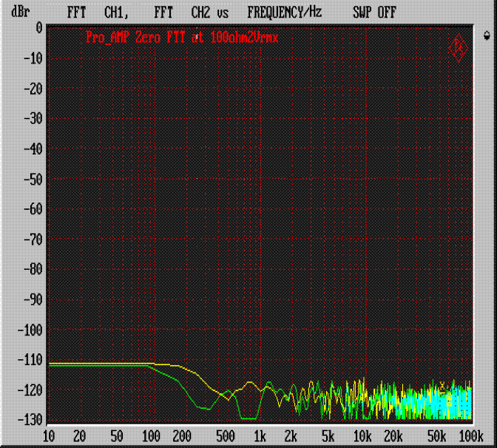The width and height of the screenshot is (497, 448).
Task: Click the small marker icon at top right
Action: [487, 35]
